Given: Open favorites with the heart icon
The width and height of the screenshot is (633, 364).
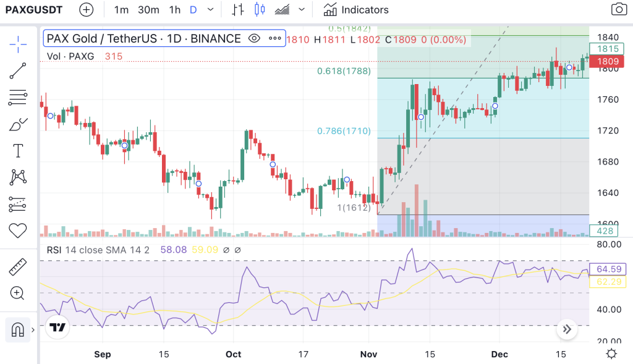Looking at the screenshot, I should 18,231.
